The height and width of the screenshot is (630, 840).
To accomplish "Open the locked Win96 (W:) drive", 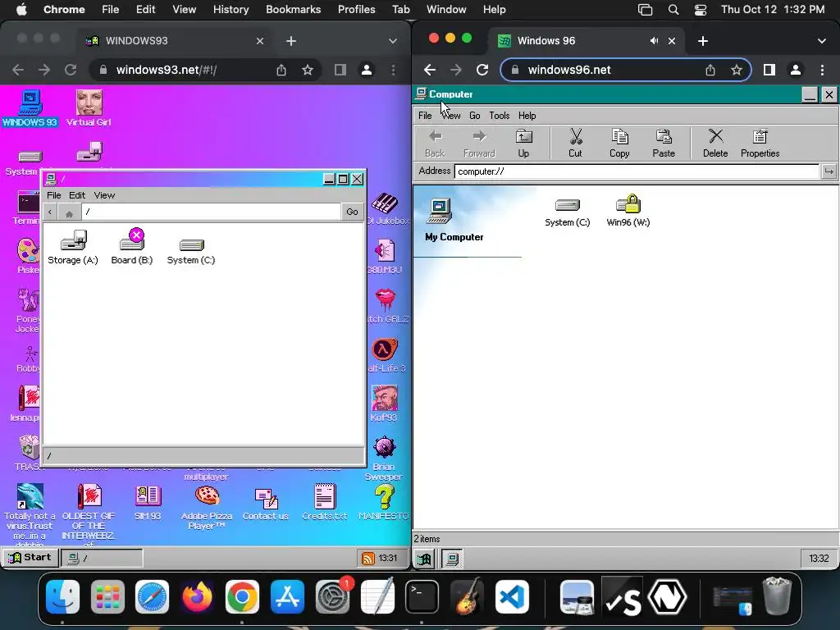I will (628, 211).
